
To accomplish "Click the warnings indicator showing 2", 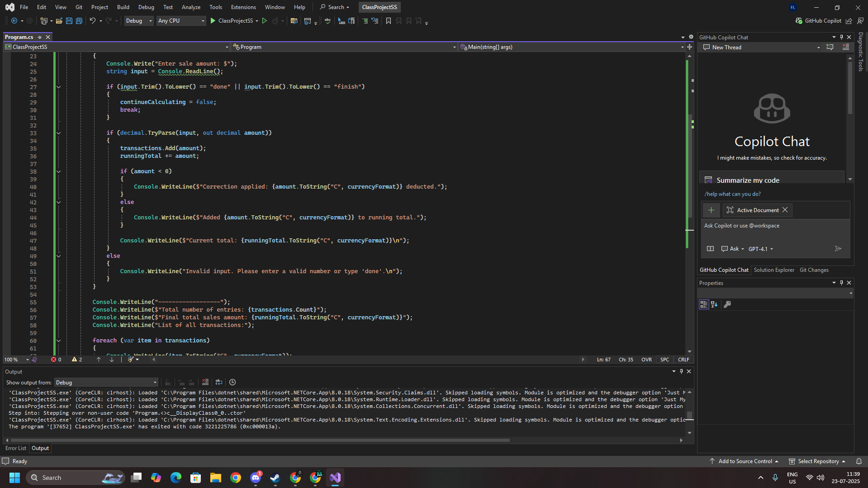I will 77,360.
